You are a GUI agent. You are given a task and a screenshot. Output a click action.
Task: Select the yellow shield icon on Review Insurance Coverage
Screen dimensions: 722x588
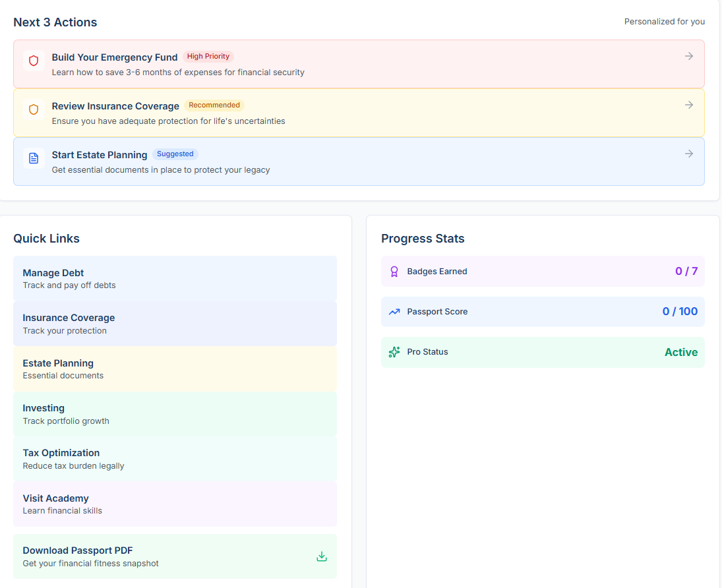click(x=34, y=109)
